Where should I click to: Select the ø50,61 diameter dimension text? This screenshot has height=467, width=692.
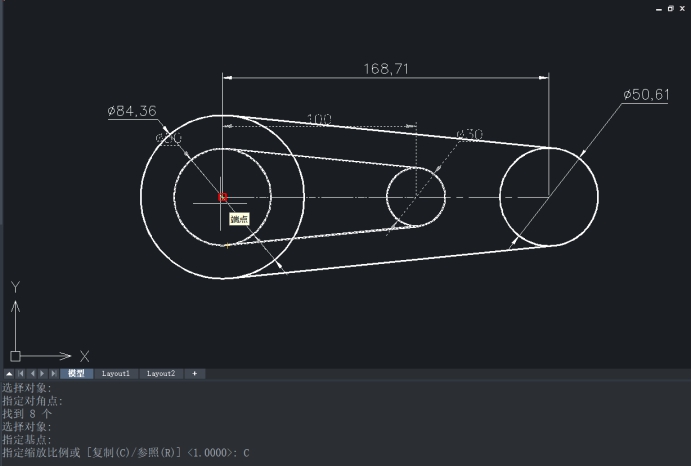[x=645, y=94]
